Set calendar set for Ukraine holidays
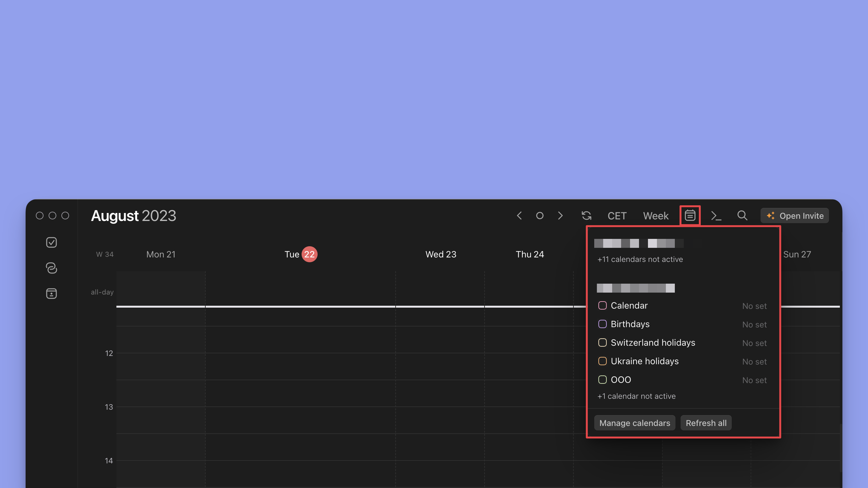The width and height of the screenshot is (868, 488). 754,362
